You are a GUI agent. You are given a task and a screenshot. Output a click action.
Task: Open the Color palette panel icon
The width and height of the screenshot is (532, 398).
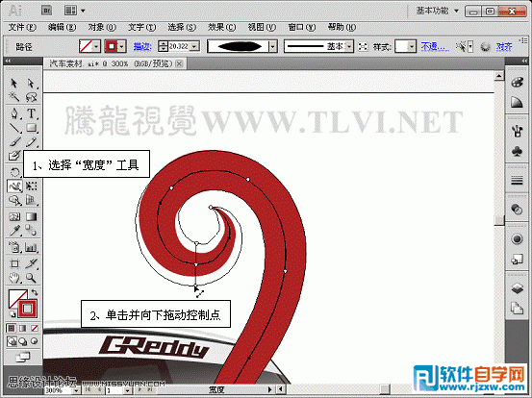(517, 83)
